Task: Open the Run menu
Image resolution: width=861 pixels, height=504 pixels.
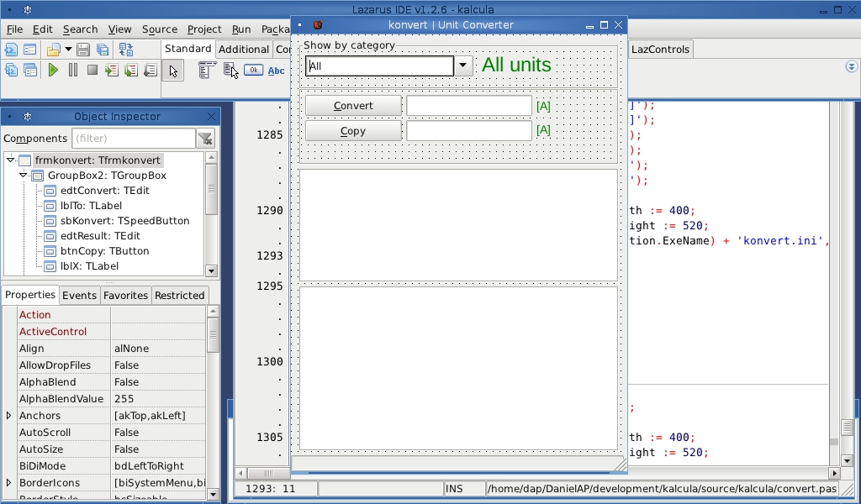Action: point(241,29)
